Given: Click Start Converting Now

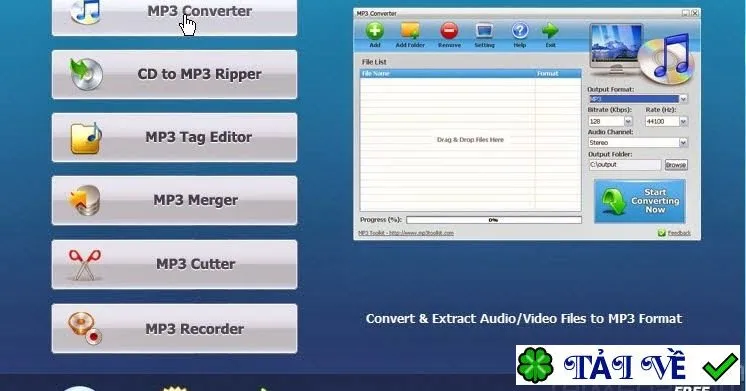Looking at the screenshot, I should tap(640, 201).
